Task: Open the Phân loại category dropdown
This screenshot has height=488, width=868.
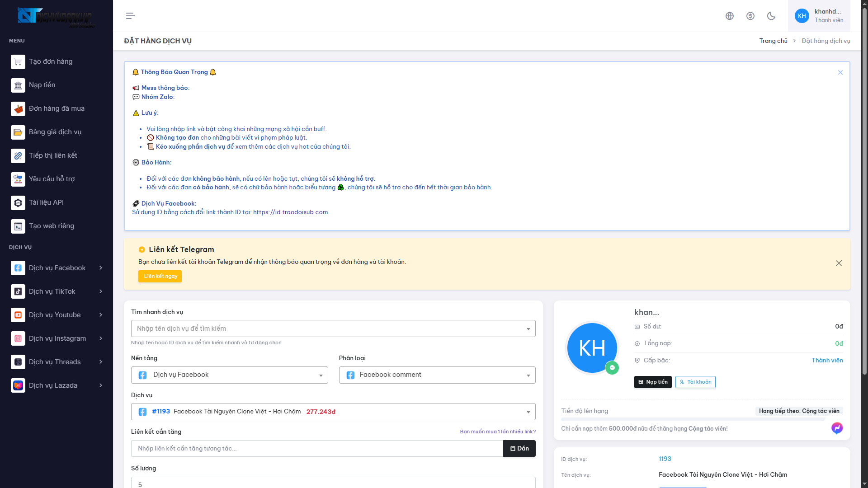Action: 437,375
